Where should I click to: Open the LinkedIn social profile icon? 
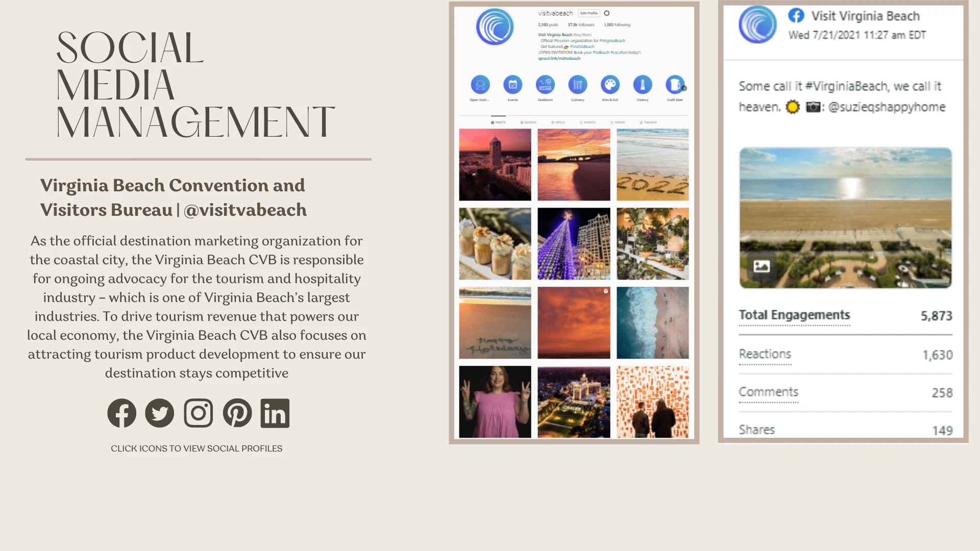[x=275, y=413]
